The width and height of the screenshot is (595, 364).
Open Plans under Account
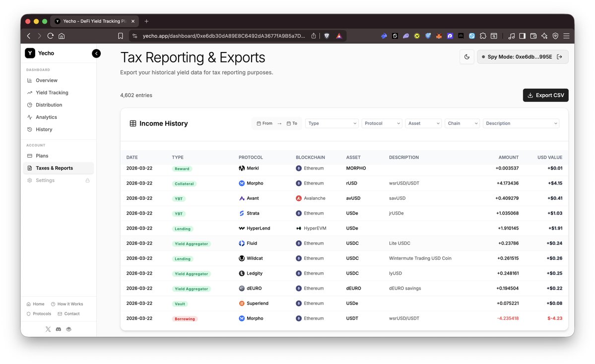(x=59, y=156)
